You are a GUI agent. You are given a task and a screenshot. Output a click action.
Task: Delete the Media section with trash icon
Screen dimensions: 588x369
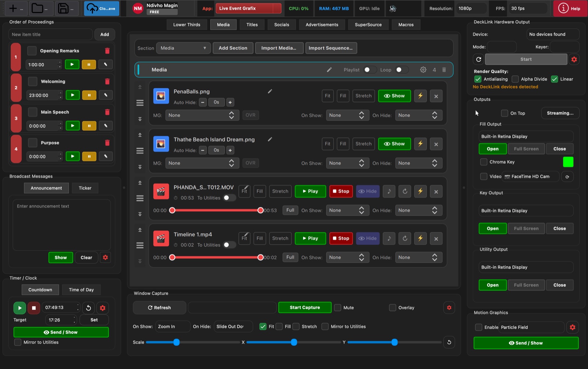(x=444, y=69)
